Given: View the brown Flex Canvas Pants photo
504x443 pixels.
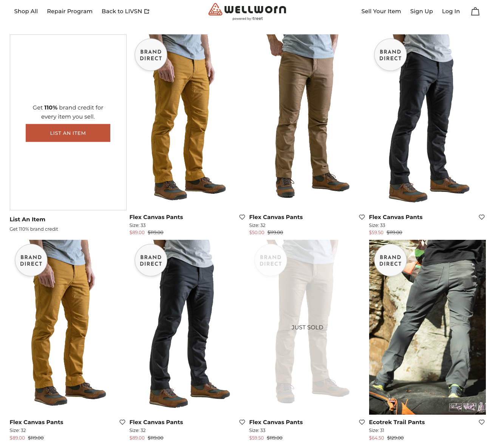Looking at the screenshot, I should coord(308,122).
